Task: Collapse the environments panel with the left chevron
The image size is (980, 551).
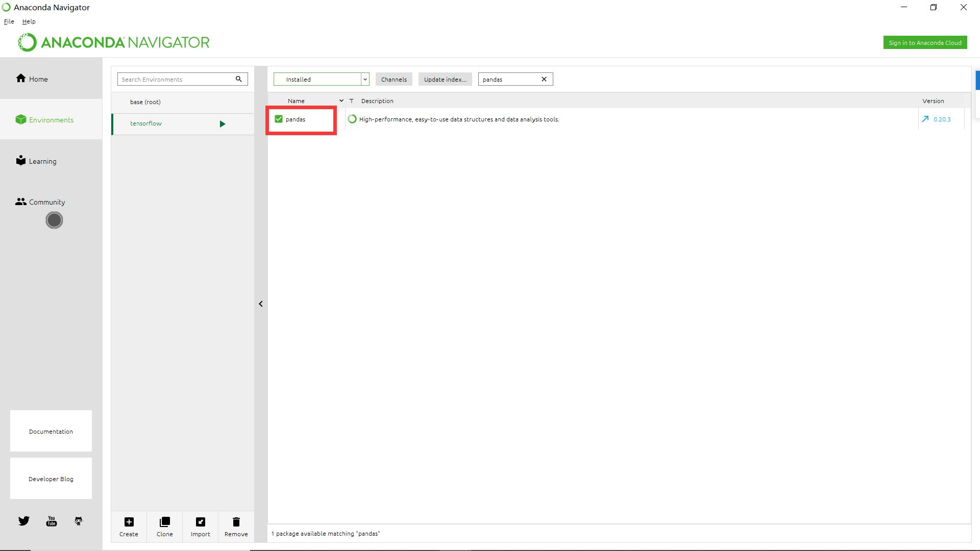Action: click(x=261, y=304)
